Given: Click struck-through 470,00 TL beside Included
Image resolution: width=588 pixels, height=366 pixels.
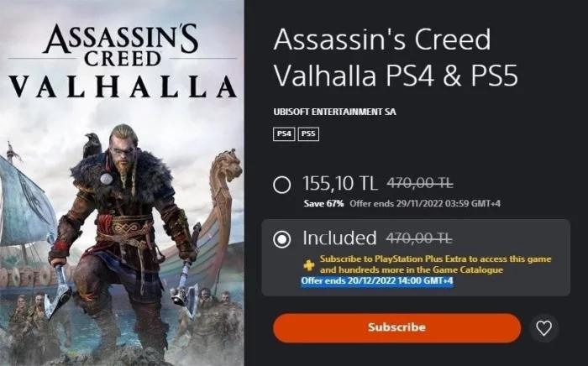Looking at the screenshot, I should (419, 238).
